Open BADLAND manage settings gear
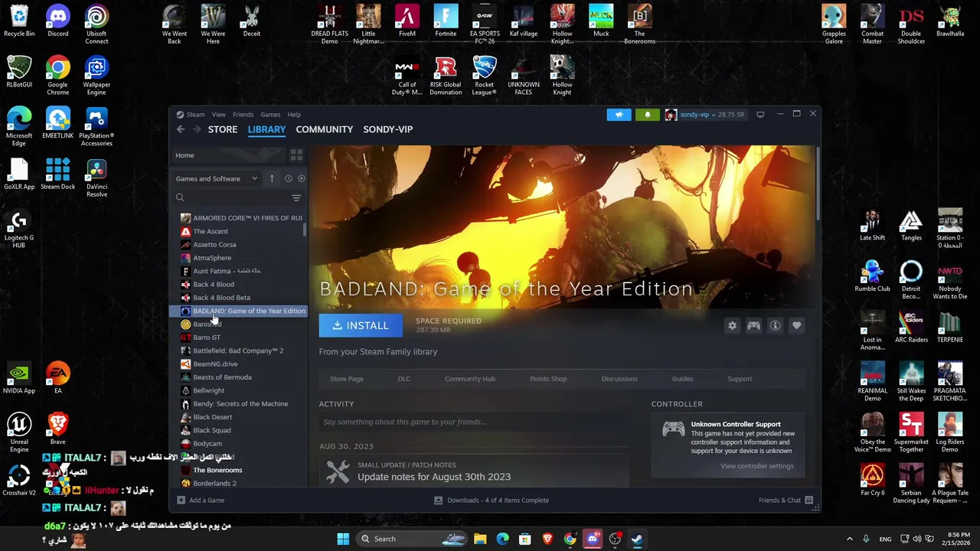980x551 pixels. 732,326
